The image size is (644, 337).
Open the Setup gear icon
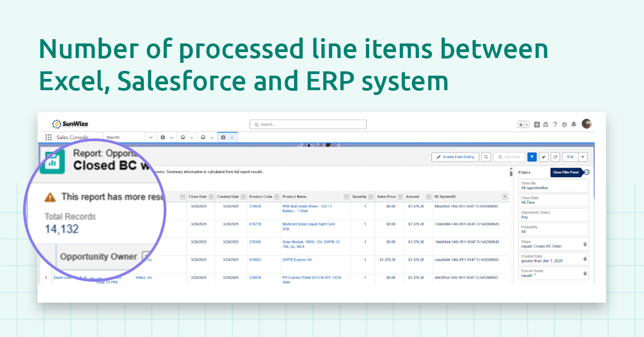[x=564, y=124]
